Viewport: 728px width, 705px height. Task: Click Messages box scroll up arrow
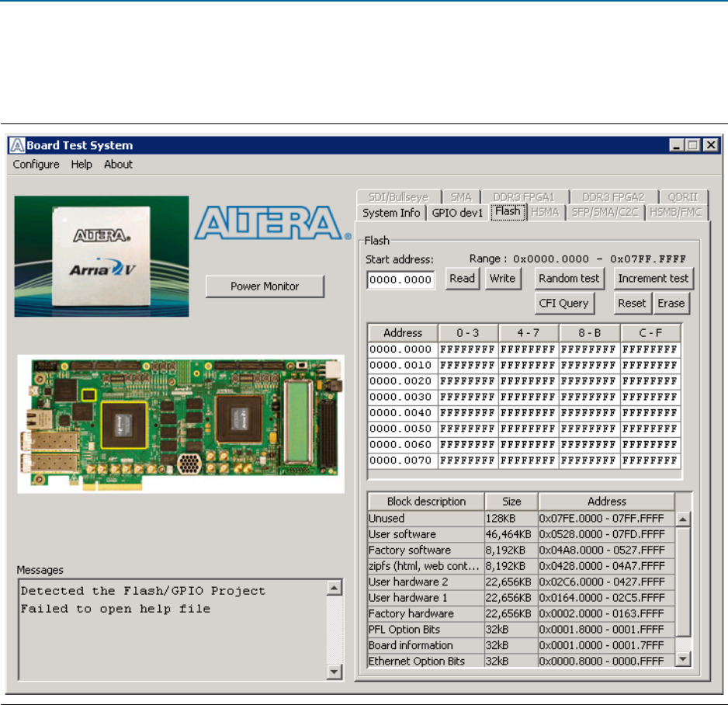[333, 589]
